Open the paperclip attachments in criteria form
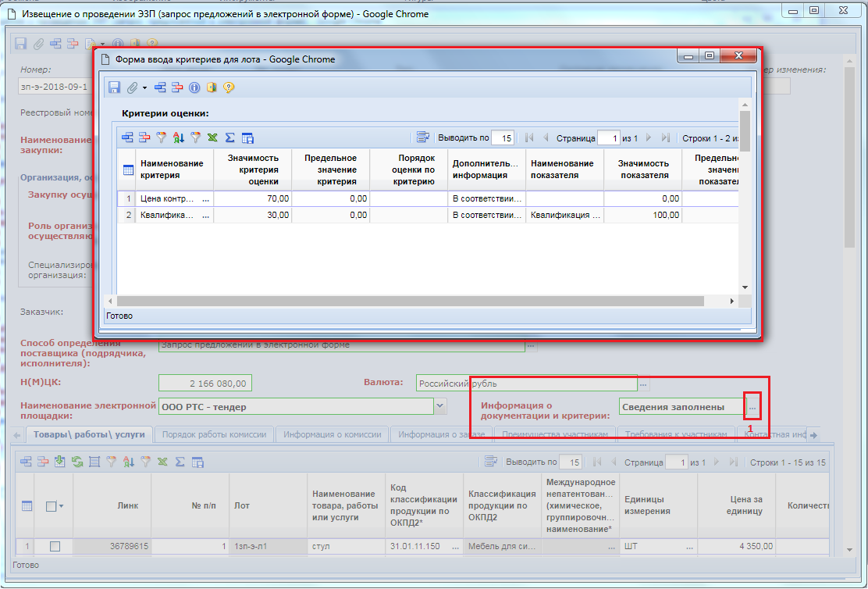This screenshot has width=868, height=589. 132,87
